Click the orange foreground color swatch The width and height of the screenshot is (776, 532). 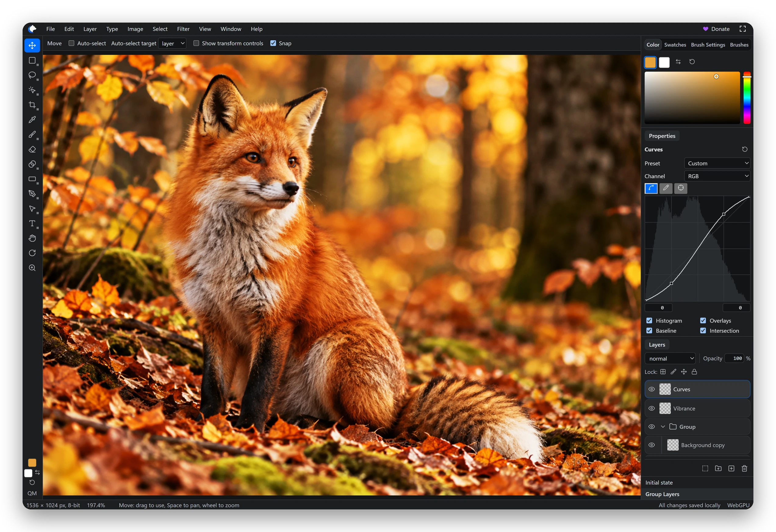[650, 63]
